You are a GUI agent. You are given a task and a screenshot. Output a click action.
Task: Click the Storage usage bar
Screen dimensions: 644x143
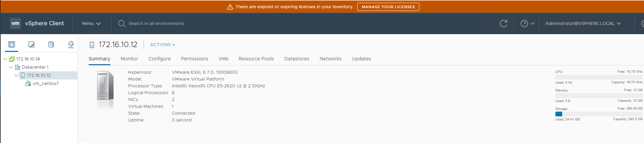click(599, 114)
